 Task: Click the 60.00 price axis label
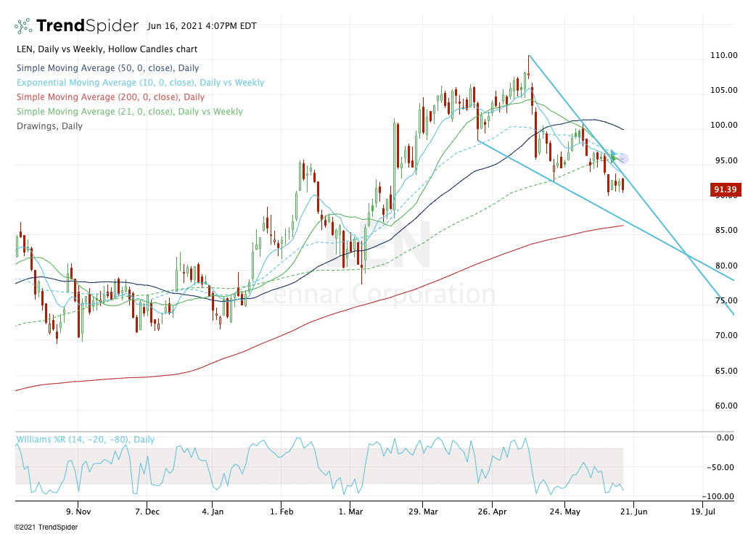tap(726, 406)
